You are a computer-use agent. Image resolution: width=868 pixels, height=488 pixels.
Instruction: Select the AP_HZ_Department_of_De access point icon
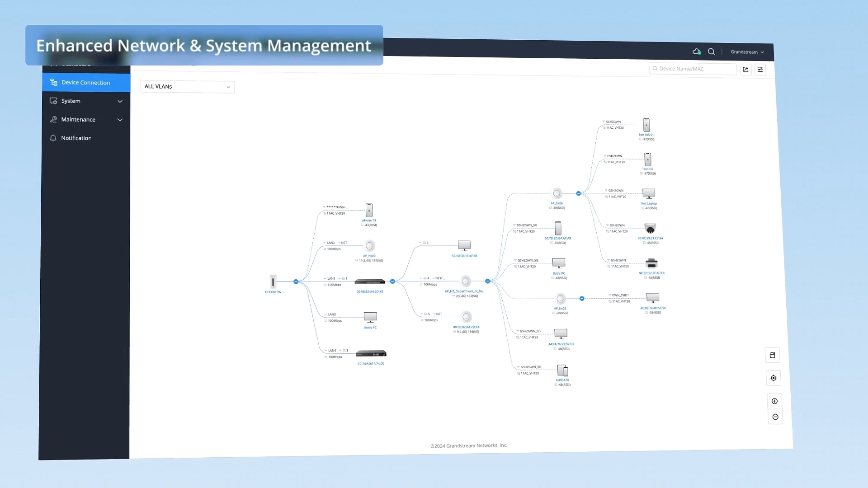point(465,281)
